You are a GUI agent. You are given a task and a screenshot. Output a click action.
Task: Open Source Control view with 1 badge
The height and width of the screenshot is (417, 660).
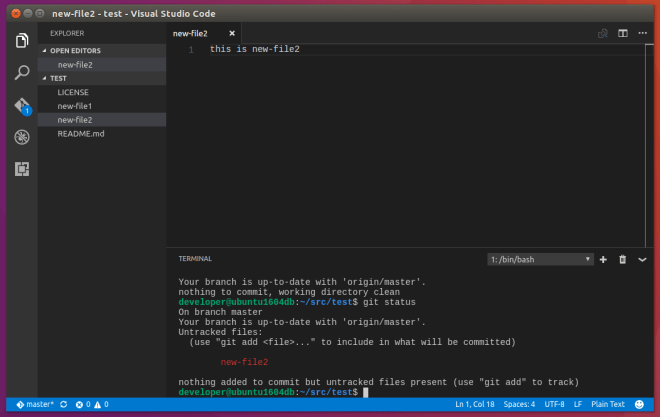click(21, 106)
